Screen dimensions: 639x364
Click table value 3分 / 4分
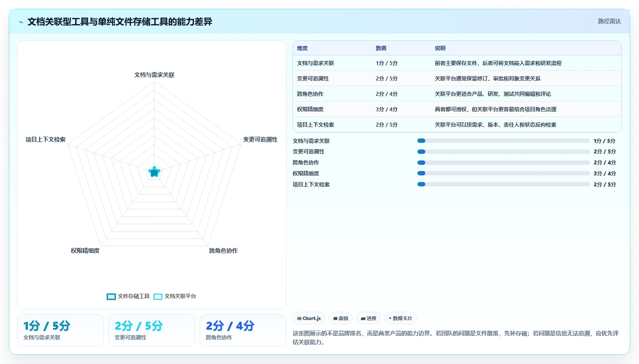pos(387,109)
